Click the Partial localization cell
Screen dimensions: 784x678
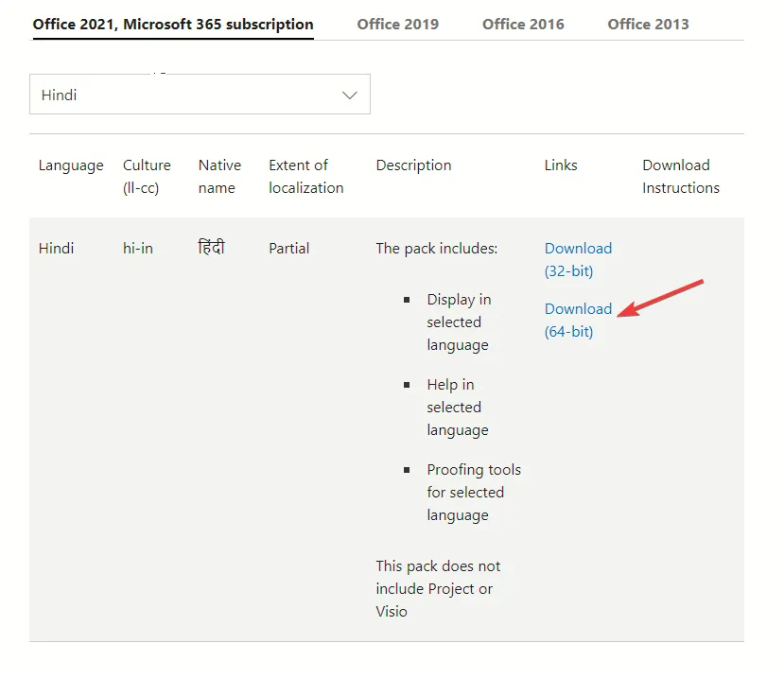point(289,248)
